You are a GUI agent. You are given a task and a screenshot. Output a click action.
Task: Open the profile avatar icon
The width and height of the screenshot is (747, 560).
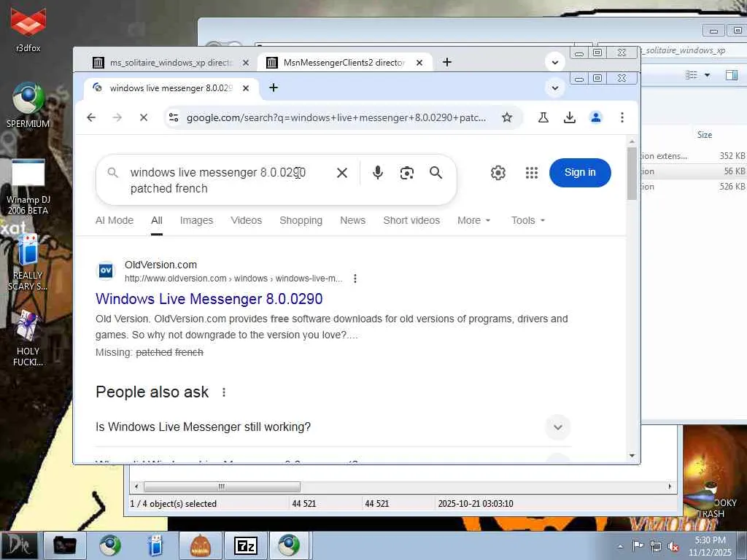[x=595, y=117]
